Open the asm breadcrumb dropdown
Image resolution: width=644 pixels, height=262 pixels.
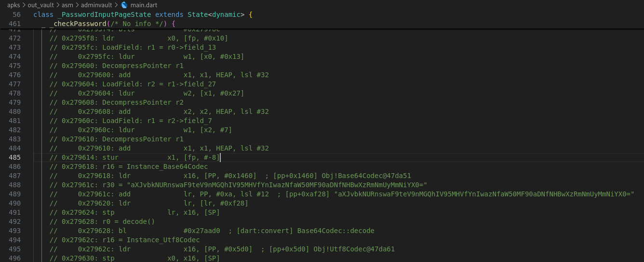[x=67, y=5]
